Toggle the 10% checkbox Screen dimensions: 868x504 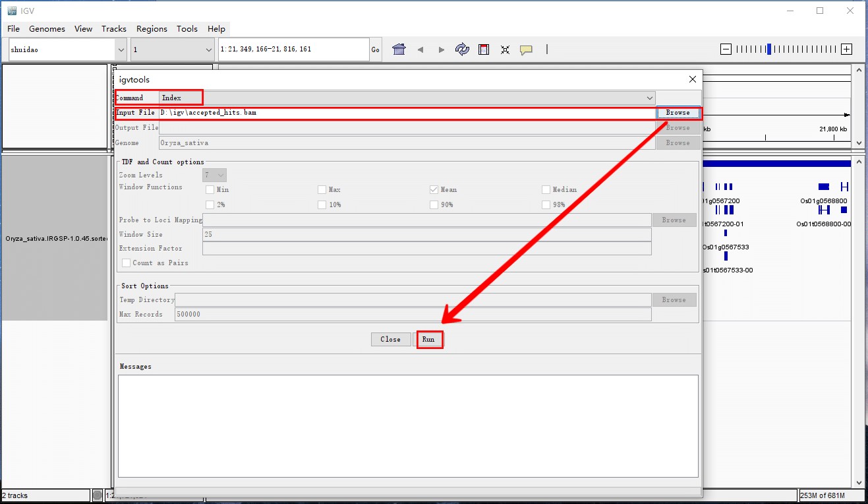pos(322,205)
